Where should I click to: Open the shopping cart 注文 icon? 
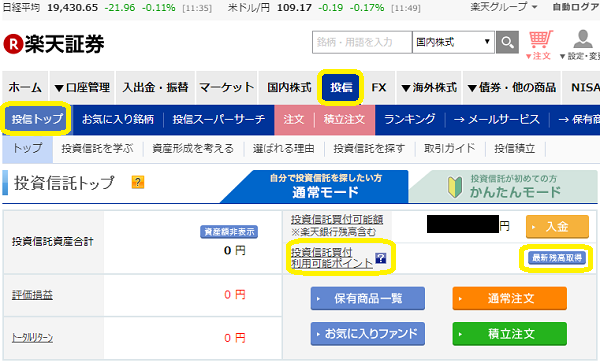pos(540,45)
